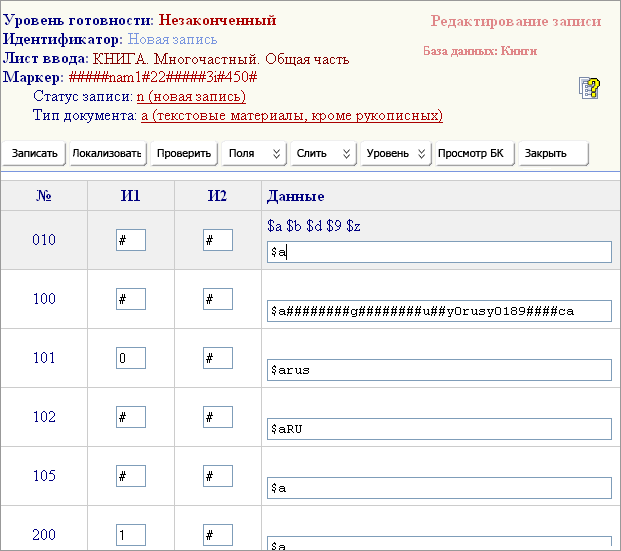This screenshot has height=551, width=621.
Task: Click the База данных: Книги label
Action: pos(480,51)
